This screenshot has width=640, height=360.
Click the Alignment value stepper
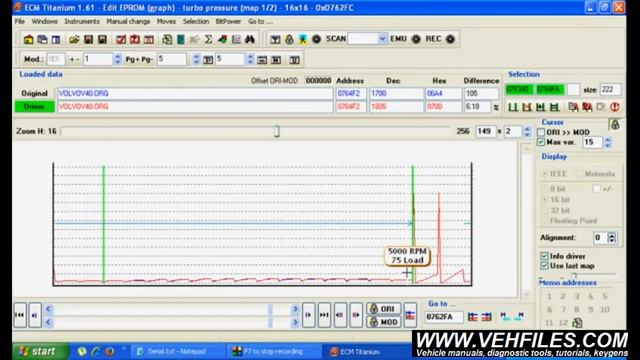tap(611, 238)
